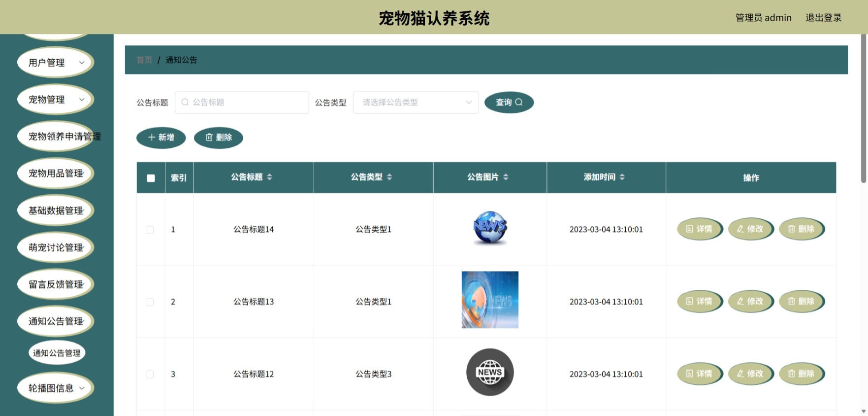The height and width of the screenshot is (416, 868).
Task: Click the 操作 column header
Action: pos(751,177)
